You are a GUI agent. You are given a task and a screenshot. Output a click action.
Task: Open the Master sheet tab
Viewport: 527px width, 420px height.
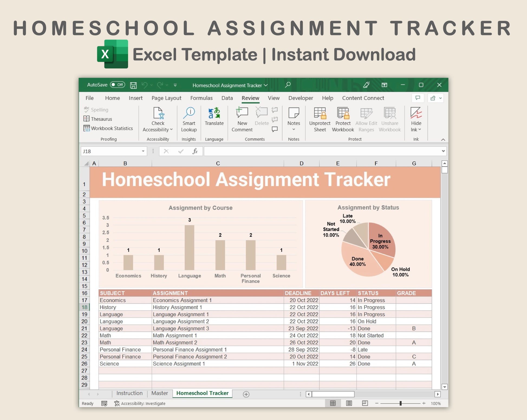coord(160,393)
